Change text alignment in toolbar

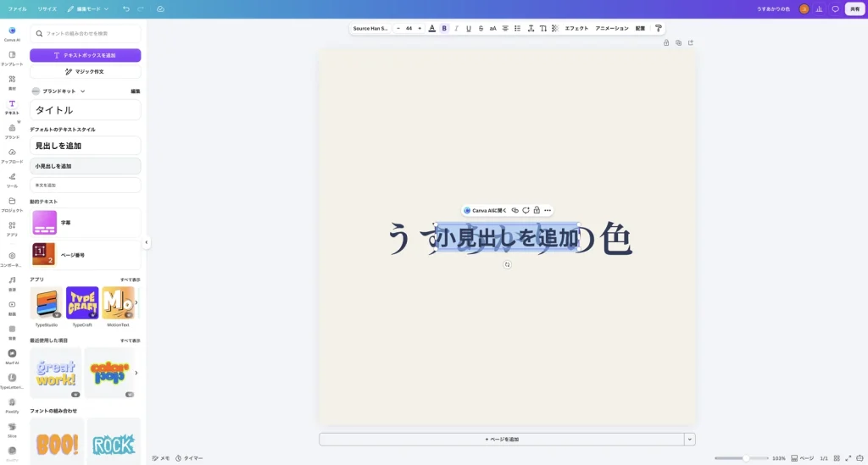point(505,28)
